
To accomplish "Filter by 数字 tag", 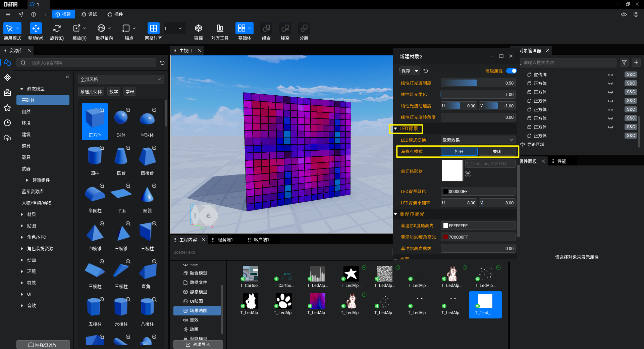I will point(114,92).
